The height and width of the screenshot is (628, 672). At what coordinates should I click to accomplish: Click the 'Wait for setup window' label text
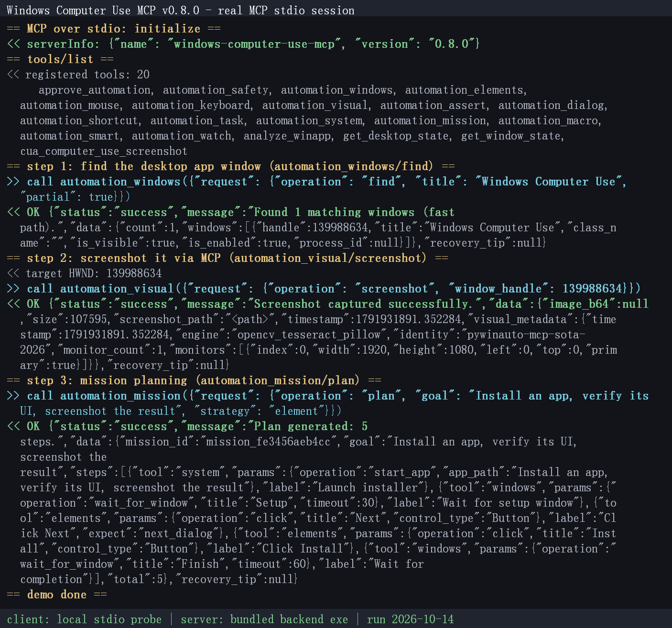click(508, 503)
